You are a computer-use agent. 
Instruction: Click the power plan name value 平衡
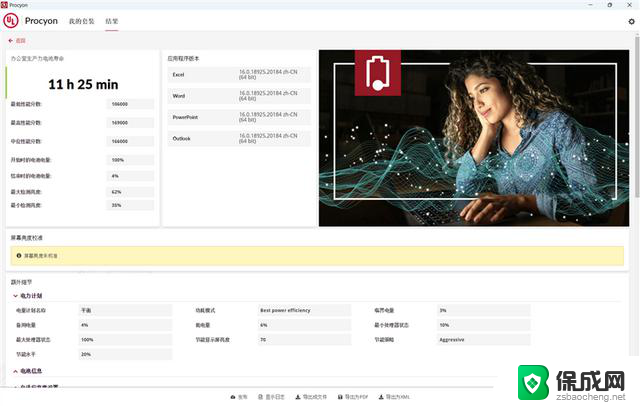click(x=125, y=310)
